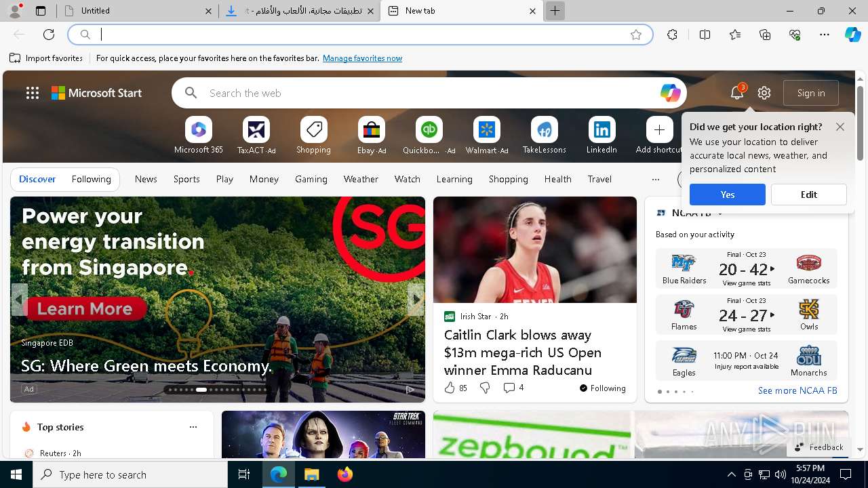Image resolution: width=868 pixels, height=488 pixels.
Task: Toggle Following on Irish Star article
Action: pyautogui.click(x=602, y=388)
